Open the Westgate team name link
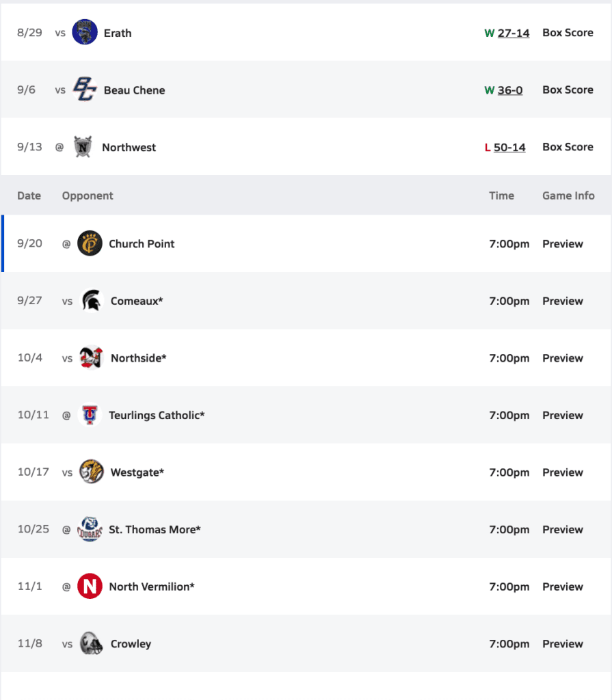Viewport: 612px width, 700px height. [x=137, y=472]
